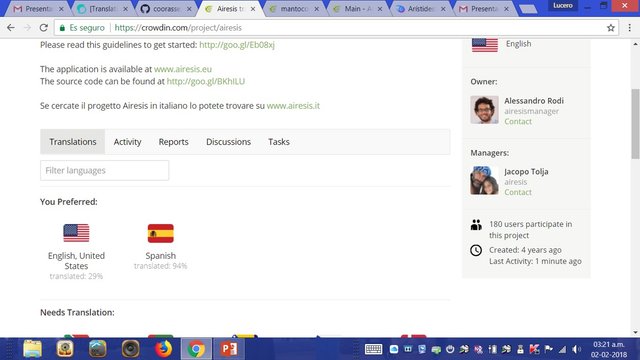The height and width of the screenshot is (360, 640).
Task: Switch to the Main - A browser tab
Action: [358, 9]
